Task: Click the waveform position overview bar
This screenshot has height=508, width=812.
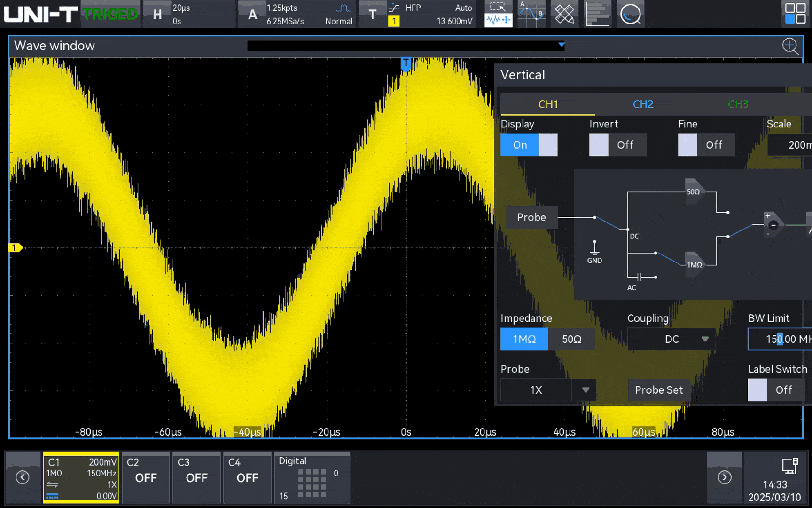Action: [x=406, y=46]
